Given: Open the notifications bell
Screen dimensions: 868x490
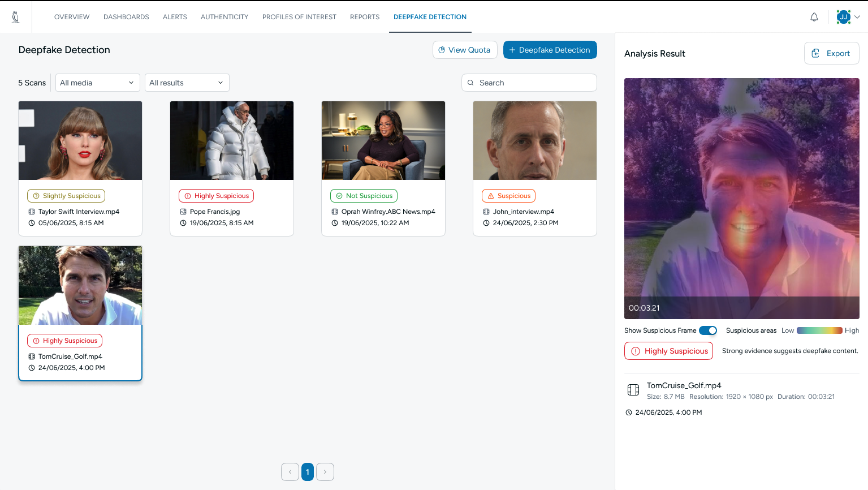Looking at the screenshot, I should pyautogui.click(x=814, y=17).
